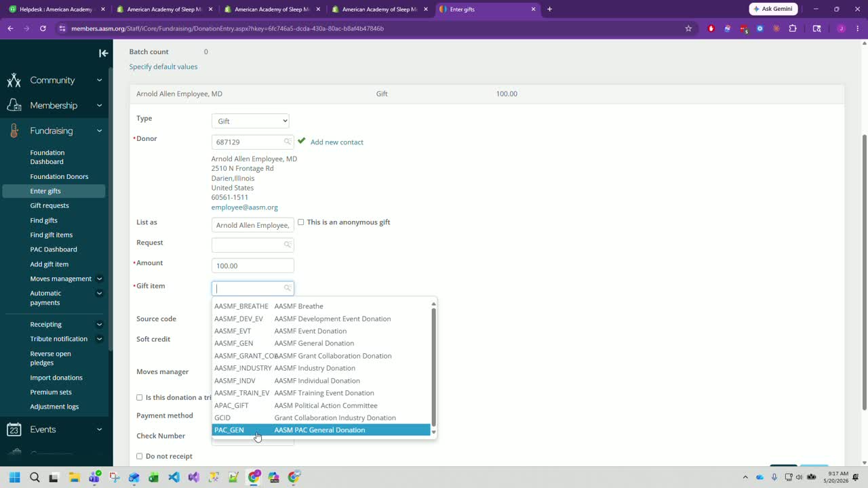Click Ask Gemini button
The image size is (868, 488).
[774, 9]
